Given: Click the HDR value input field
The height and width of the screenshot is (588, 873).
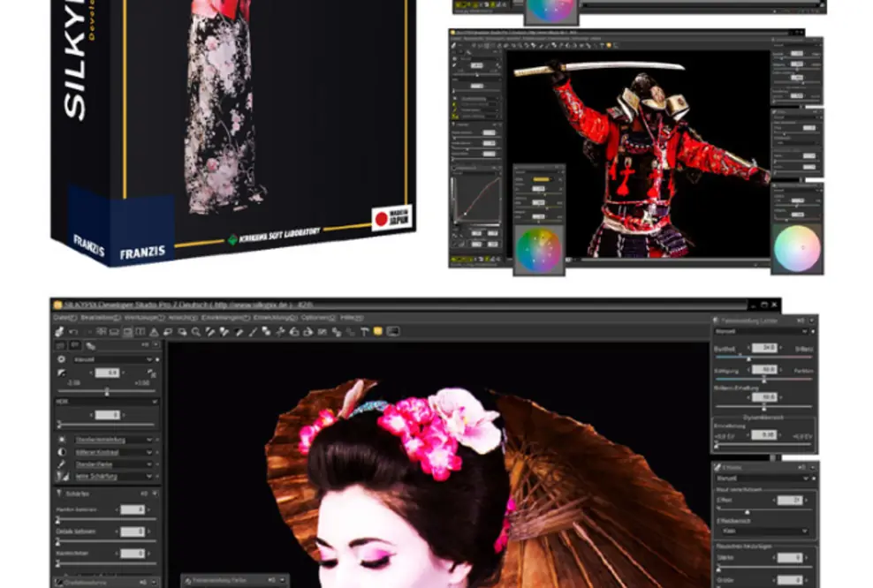Looking at the screenshot, I should (107, 415).
